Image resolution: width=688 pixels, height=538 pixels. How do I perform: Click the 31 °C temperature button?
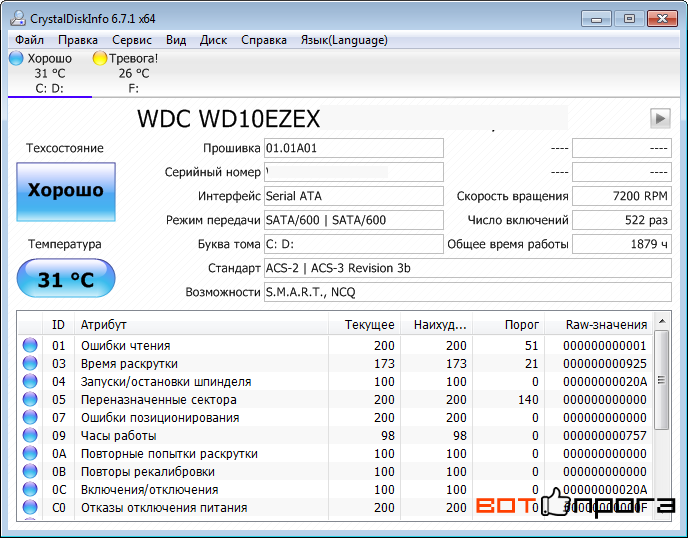[66, 278]
